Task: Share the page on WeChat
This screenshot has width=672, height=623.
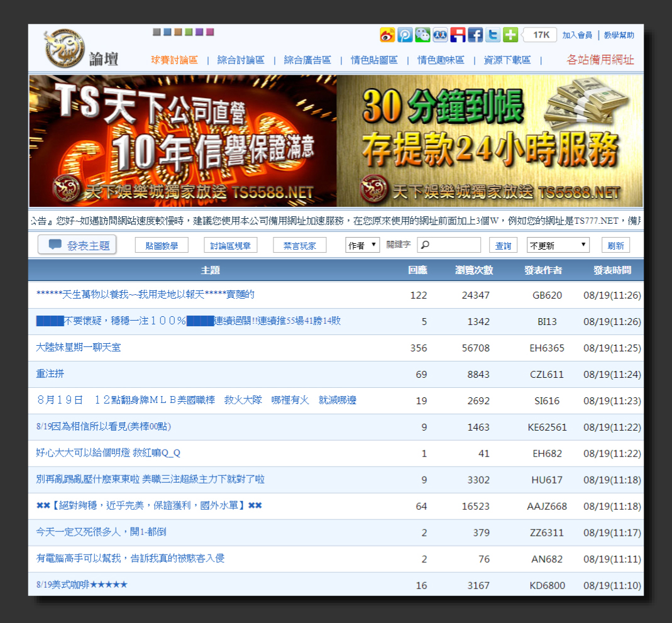Action: (422, 35)
